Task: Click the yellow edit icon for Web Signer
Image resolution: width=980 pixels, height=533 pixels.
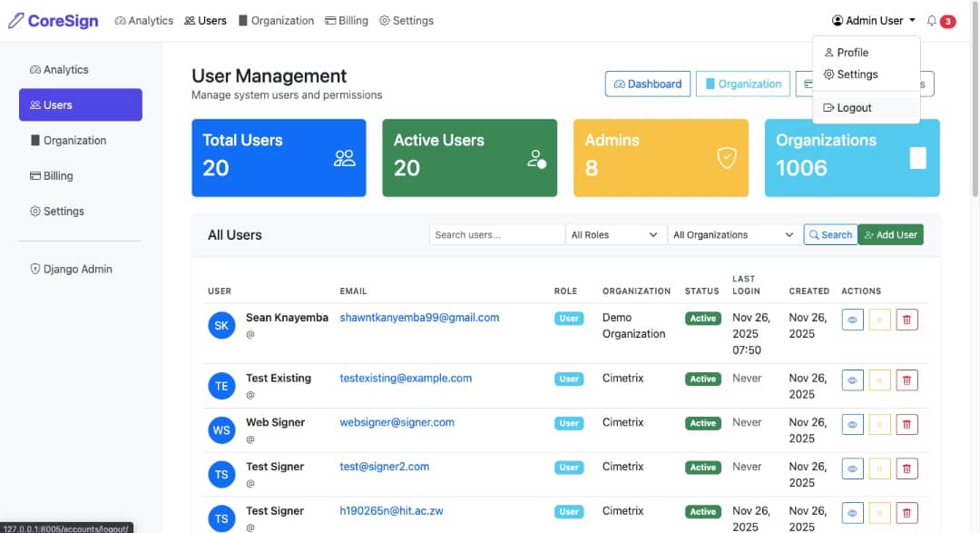Action: [879, 425]
